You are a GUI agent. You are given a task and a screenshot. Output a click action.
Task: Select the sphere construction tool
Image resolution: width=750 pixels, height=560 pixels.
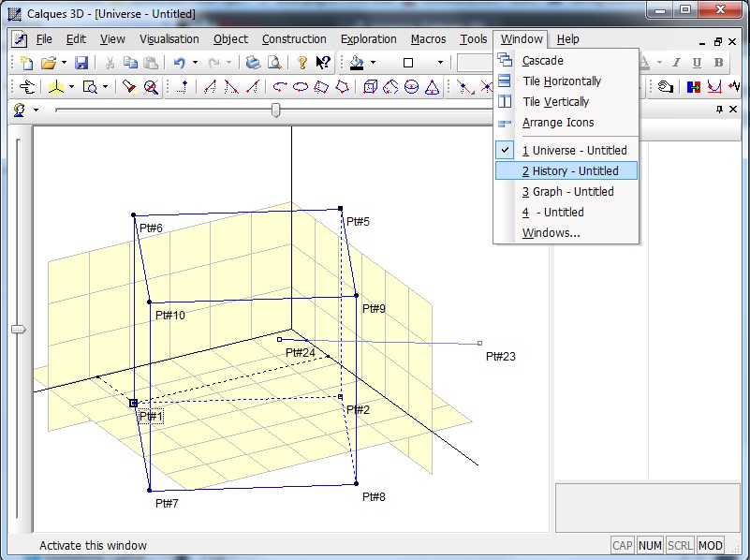(411, 87)
